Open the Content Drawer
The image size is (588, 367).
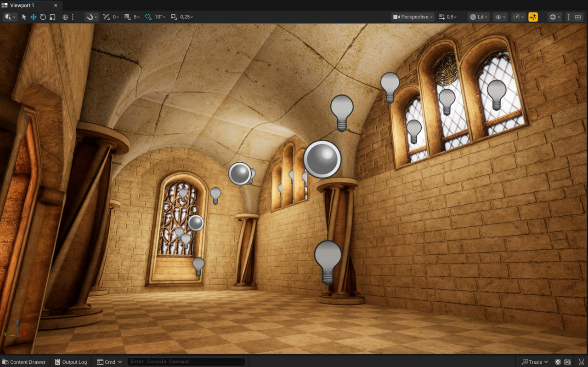click(24, 362)
